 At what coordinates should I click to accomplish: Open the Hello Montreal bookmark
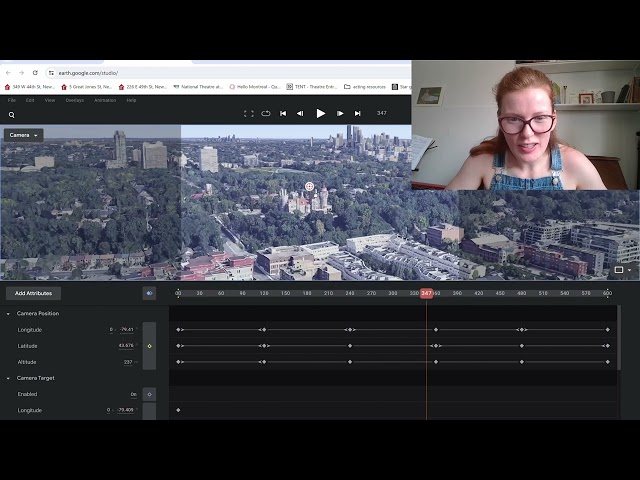255,87
